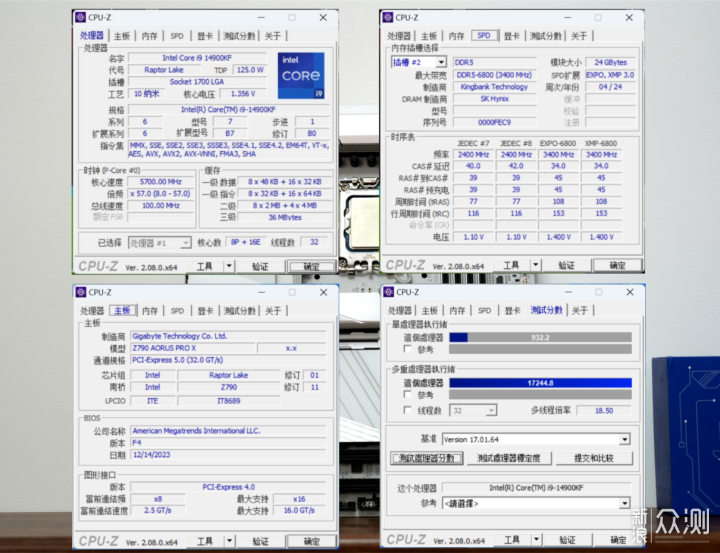Click the 多线程倍率 value 18.50
This screenshot has height=553, width=720.
coord(604,411)
